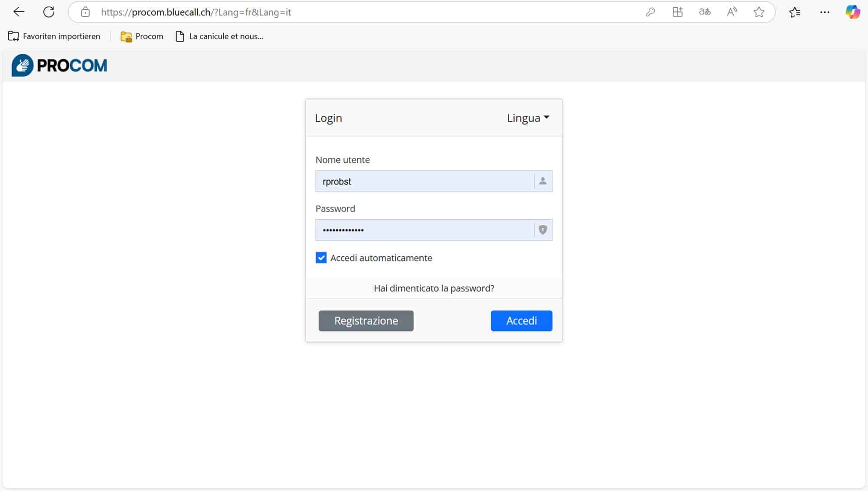Reload the page with refresh icon

click(49, 12)
